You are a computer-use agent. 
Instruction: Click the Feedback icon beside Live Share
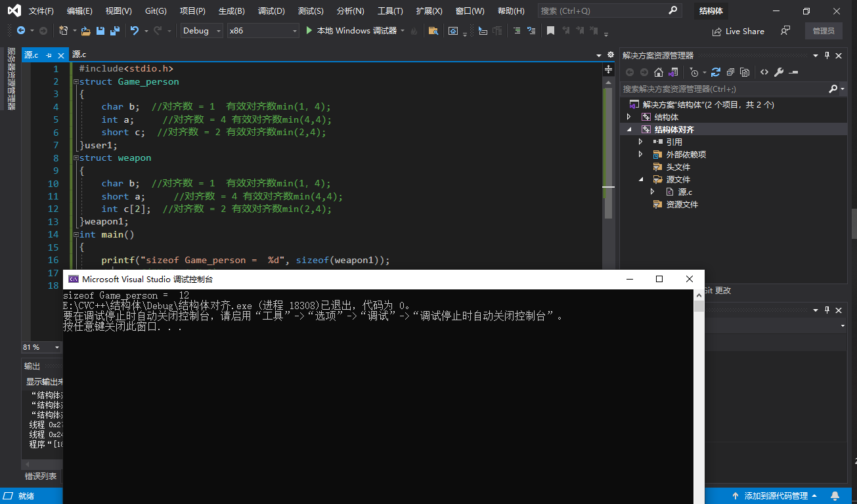point(785,31)
